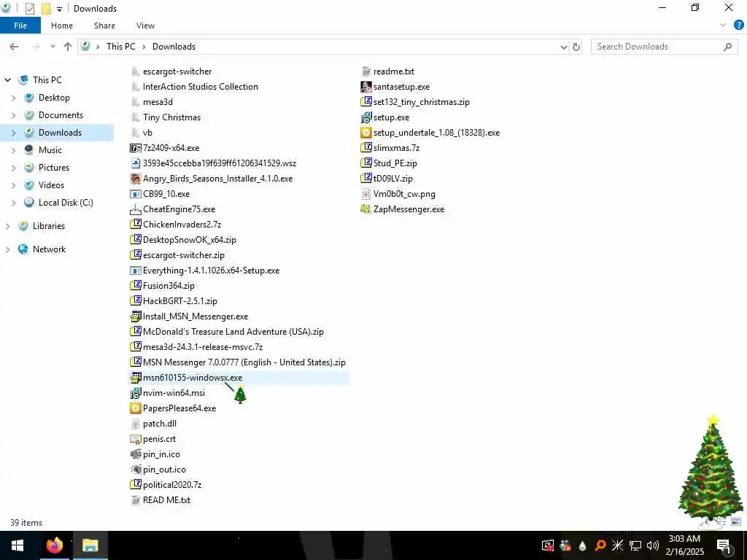Open the notification center icon
This screenshot has height=560, width=747.
click(x=724, y=545)
